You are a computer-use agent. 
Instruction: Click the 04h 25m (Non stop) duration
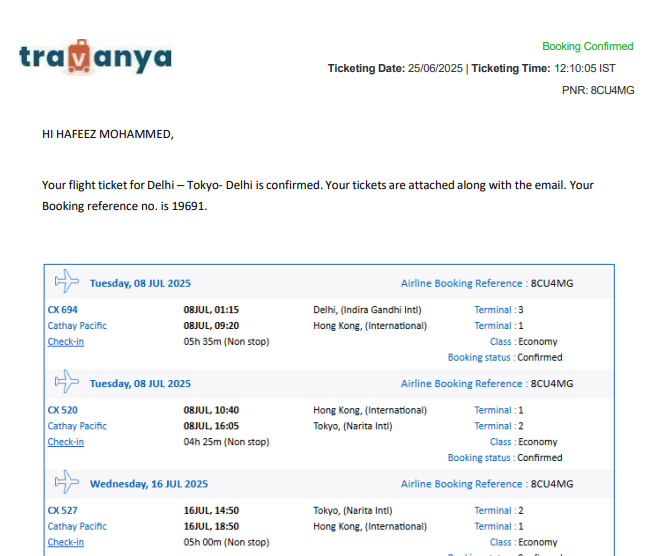[x=226, y=442]
